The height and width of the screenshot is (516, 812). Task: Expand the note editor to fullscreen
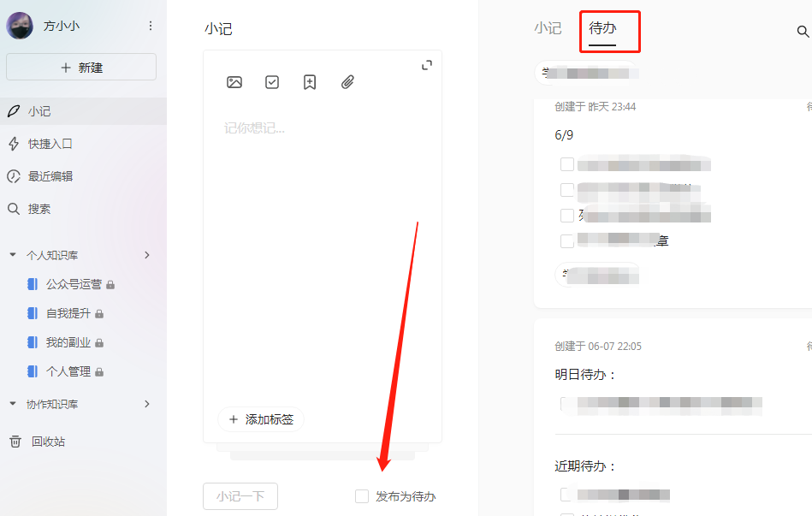tap(427, 65)
